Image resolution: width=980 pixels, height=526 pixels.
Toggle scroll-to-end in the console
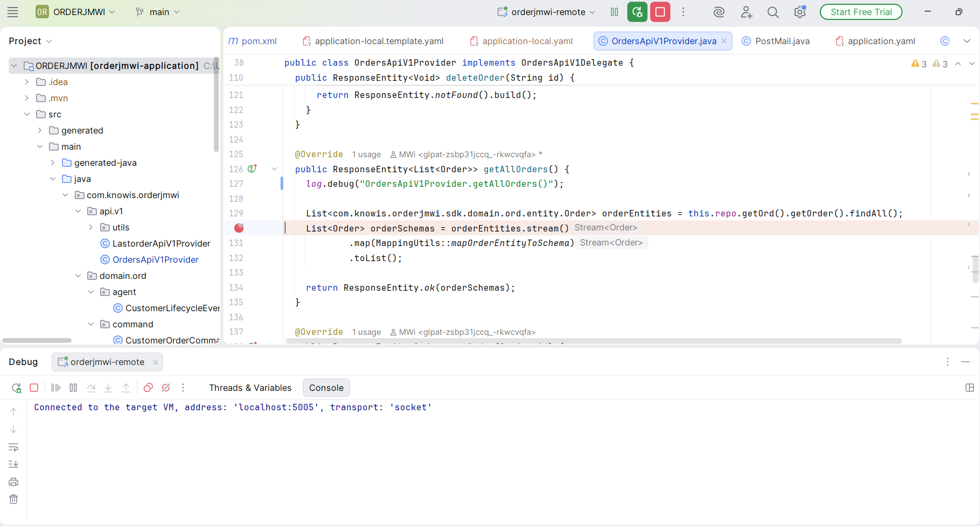13,464
